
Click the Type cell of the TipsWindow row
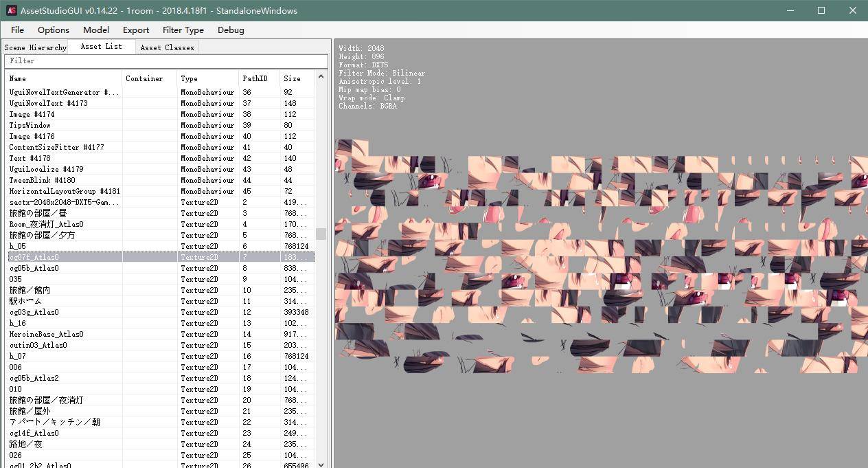(x=207, y=125)
